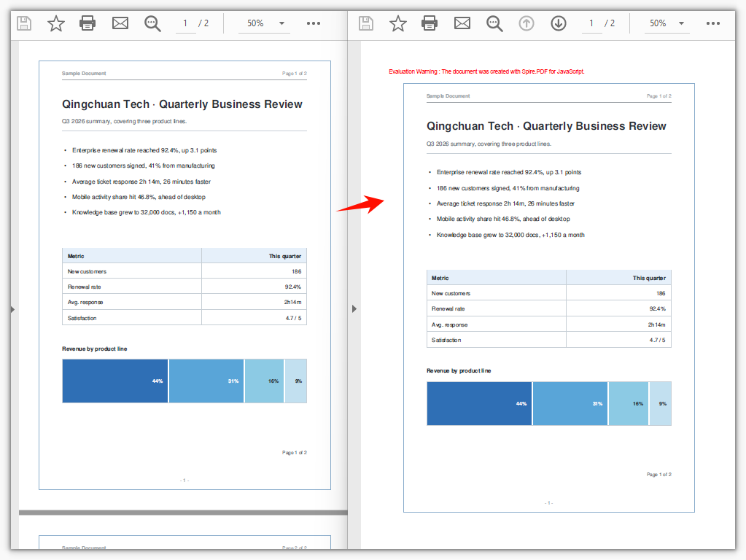Bookmark with the star icon in right viewer
This screenshot has width=746, height=560.
(x=398, y=23)
